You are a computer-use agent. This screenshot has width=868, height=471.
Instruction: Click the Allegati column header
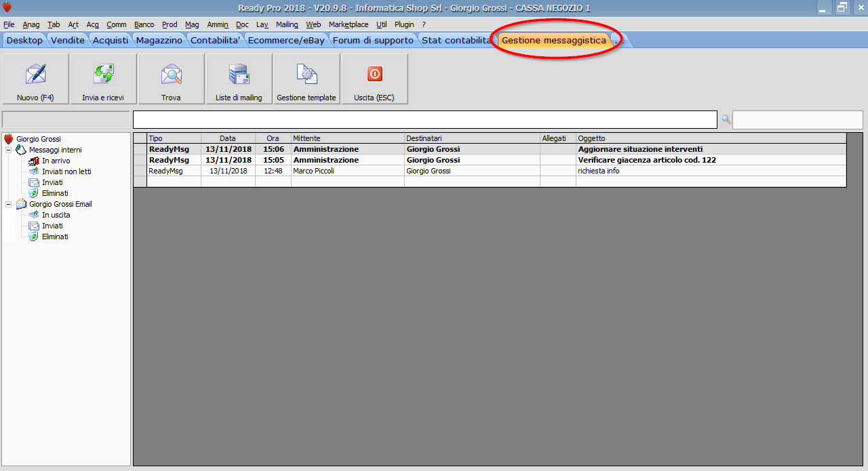click(558, 138)
